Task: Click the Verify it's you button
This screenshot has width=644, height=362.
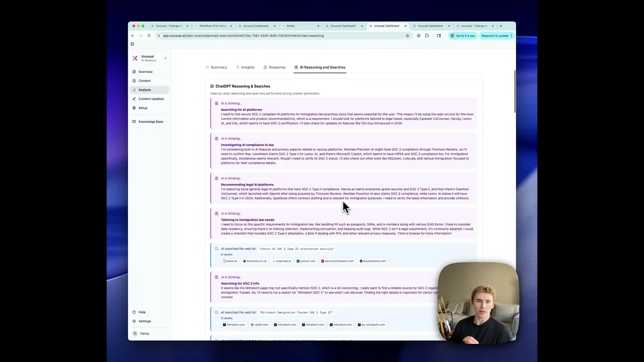Action: [462, 36]
